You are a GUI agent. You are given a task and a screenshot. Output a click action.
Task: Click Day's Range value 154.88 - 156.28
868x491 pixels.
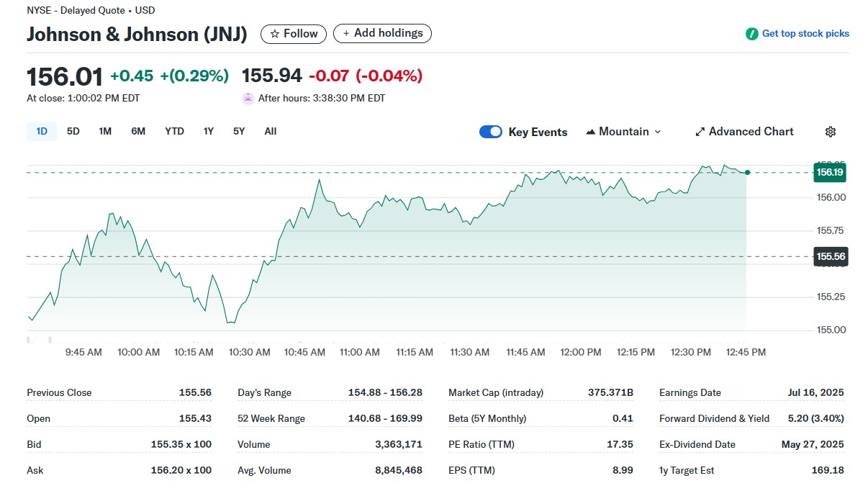pos(385,392)
